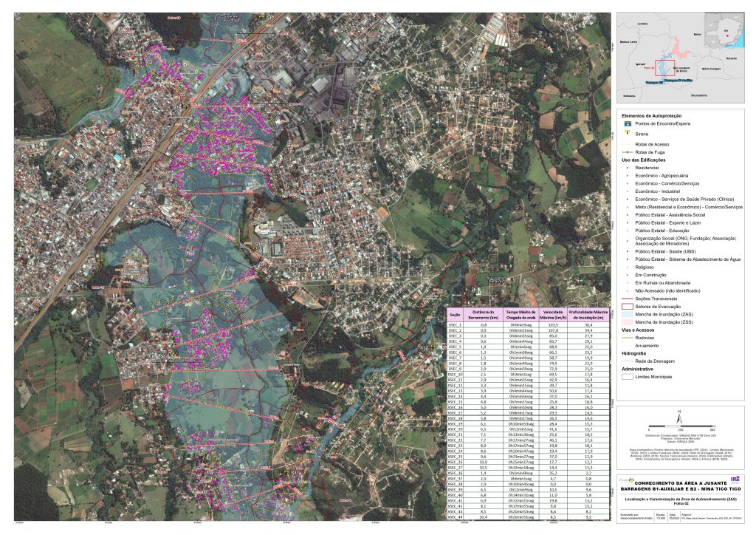Click the 'Folha 02' sheet label in title block
Viewport: 756px width, 535px height.
pos(680,503)
